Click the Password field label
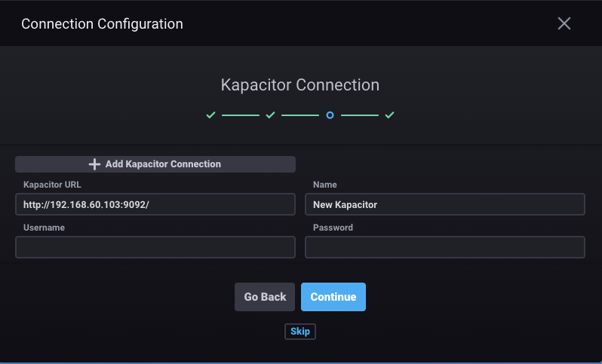602x364 pixels. [333, 228]
